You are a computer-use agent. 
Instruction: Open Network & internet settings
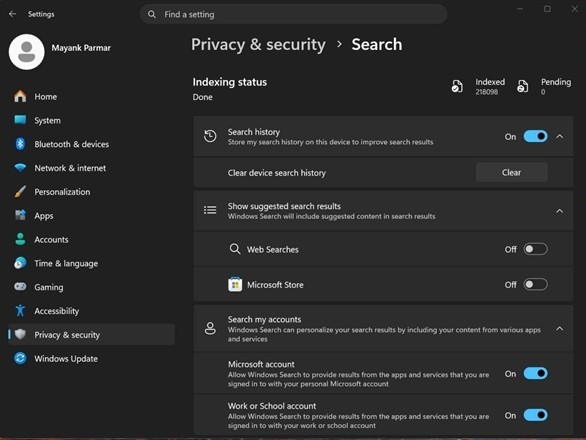(x=92, y=168)
